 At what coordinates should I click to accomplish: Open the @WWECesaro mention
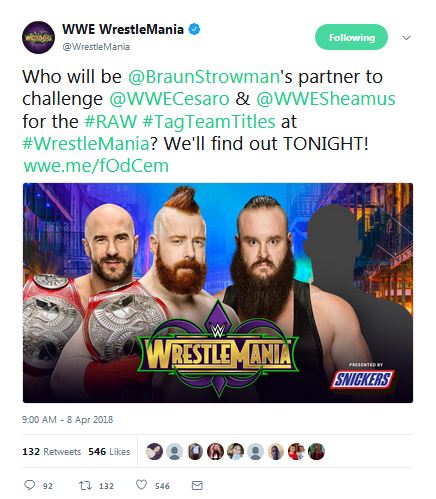[x=170, y=99]
